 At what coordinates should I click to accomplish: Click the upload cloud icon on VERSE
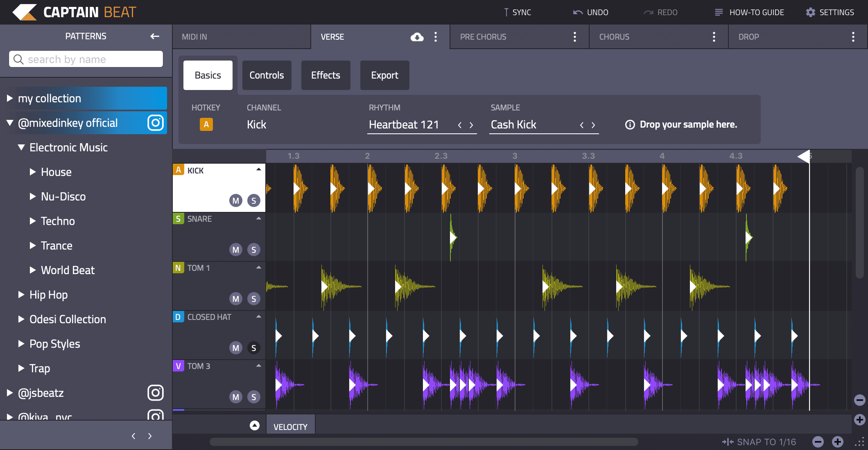pos(417,37)
